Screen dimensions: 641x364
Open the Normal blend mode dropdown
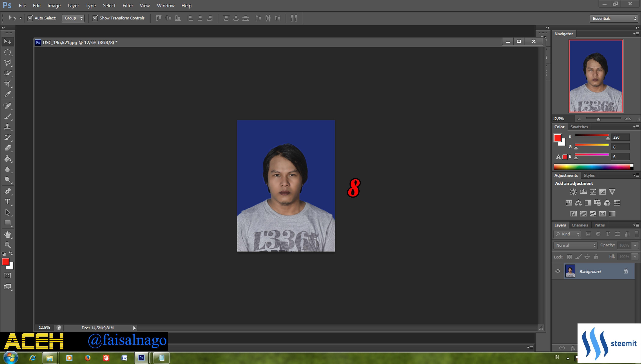coord(575,246)
